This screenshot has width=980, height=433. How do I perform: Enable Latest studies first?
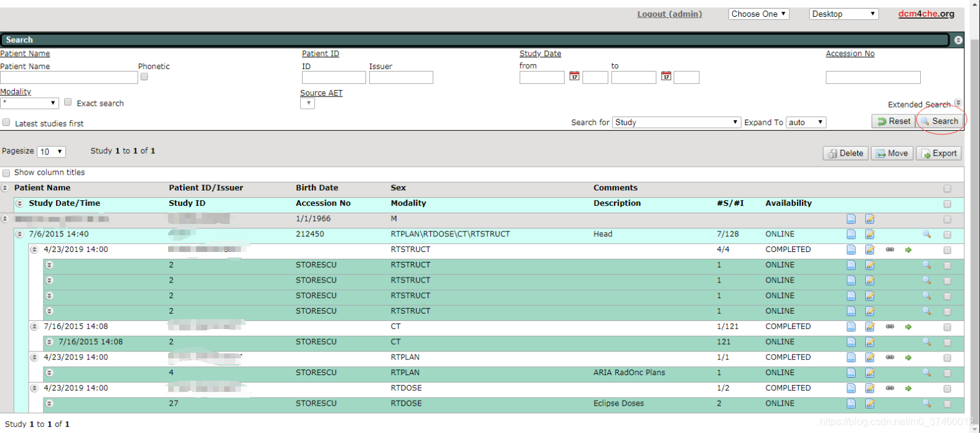coord(6,123)
